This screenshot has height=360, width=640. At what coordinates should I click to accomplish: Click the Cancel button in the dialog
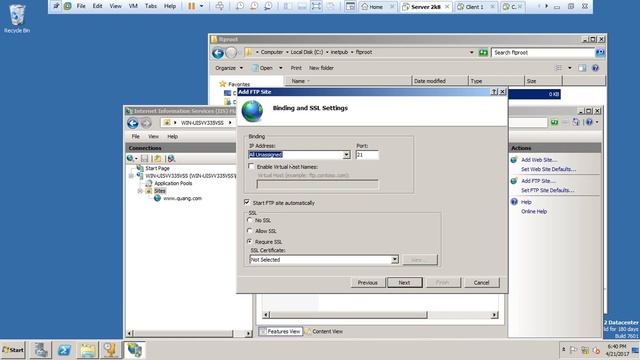coord(482,282)
